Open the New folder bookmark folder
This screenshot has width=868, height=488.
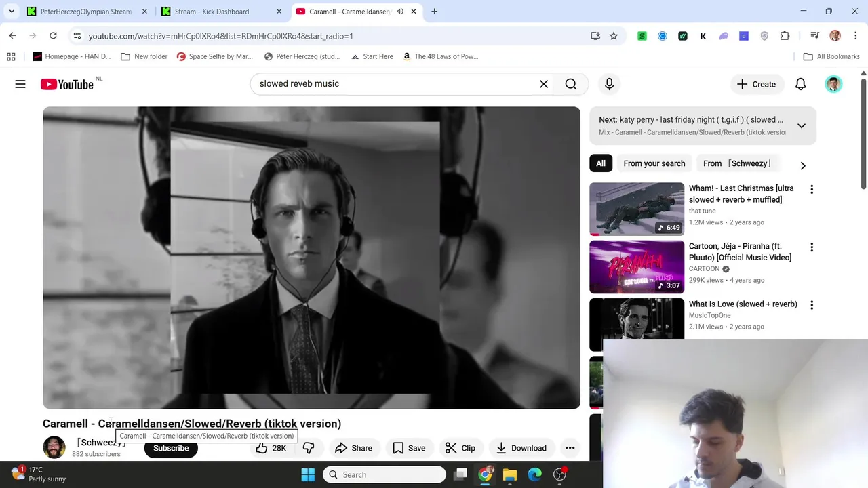tap(144, 56)
